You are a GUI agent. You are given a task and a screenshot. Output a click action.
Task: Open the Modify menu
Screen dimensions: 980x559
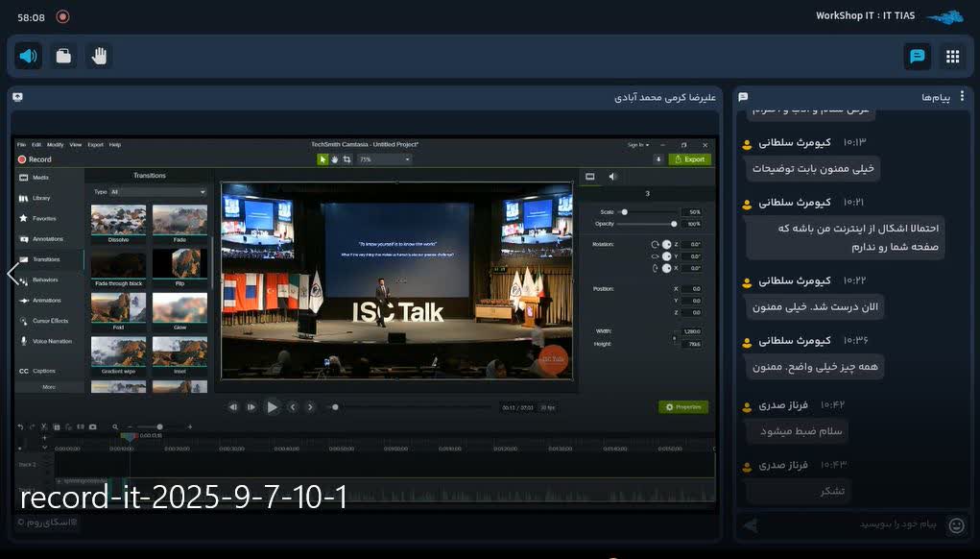(x=55, y=144)
